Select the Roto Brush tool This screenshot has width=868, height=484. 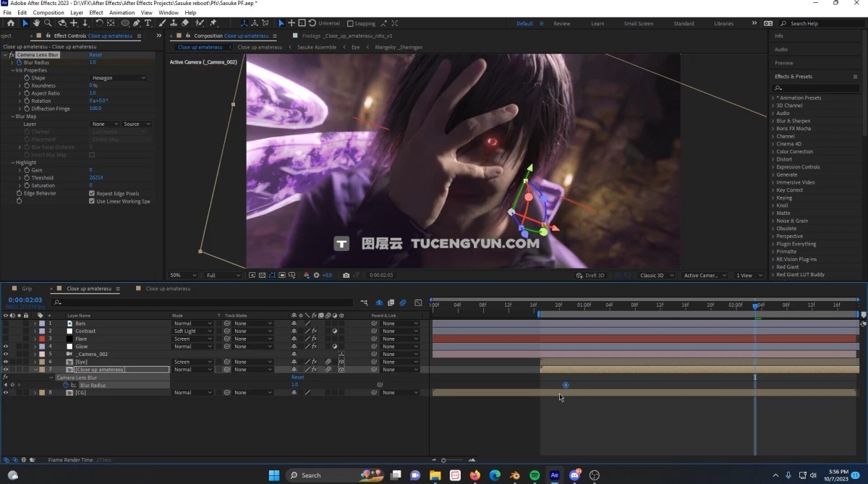pyautogui.click(x=200, y=23)
